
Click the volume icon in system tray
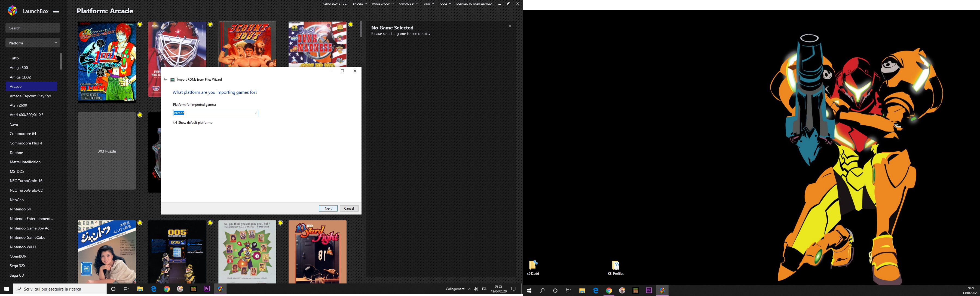(476, 289)
